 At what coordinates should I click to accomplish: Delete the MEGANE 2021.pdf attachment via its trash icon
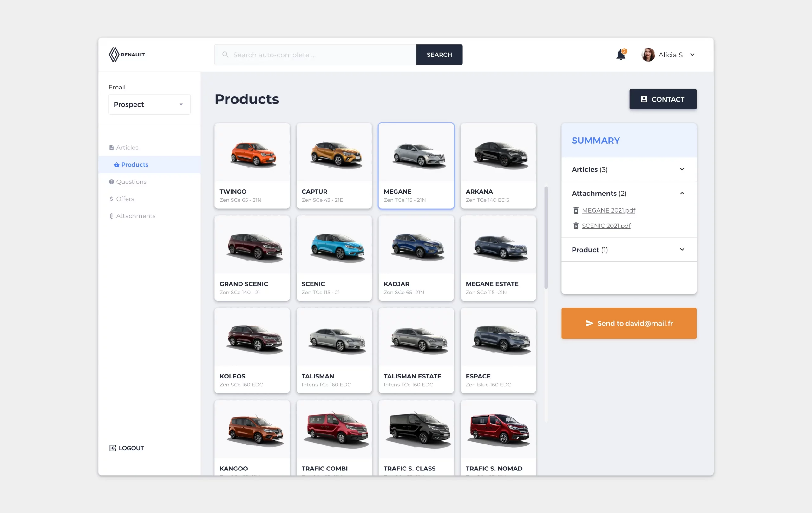tap(576, 210)
